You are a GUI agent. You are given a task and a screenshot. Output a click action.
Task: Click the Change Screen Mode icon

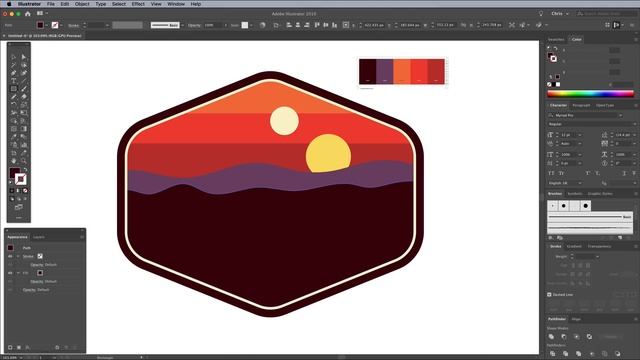tap(18, 207)
